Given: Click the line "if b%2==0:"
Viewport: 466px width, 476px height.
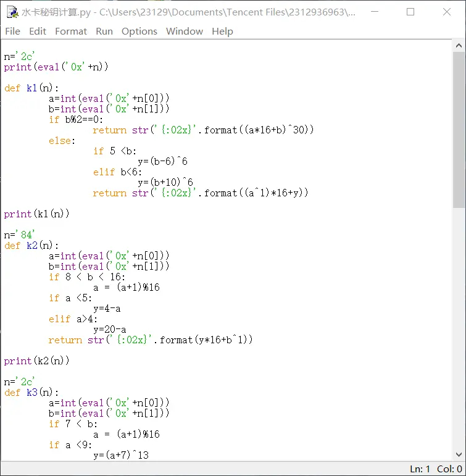Looking at the screenshot, I should (x=76, y=119).
